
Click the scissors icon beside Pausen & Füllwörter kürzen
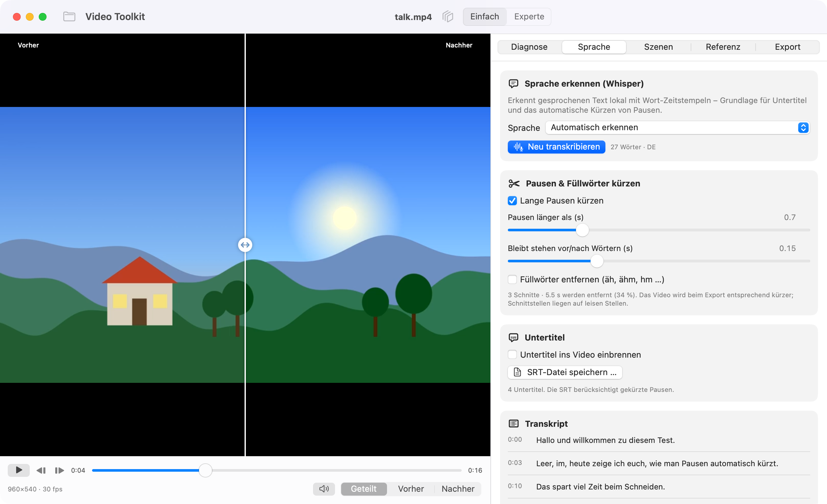click(514, 184)
